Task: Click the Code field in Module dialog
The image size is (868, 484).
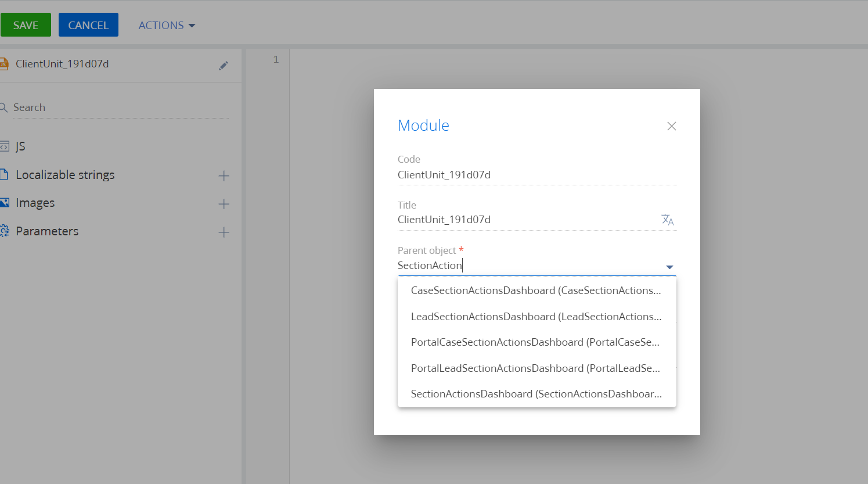Action: click(537, 175)
